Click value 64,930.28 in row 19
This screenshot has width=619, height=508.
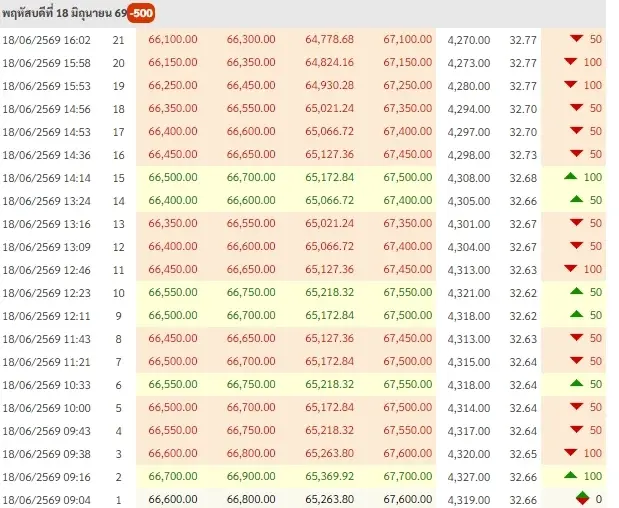[x=330, y=85]
